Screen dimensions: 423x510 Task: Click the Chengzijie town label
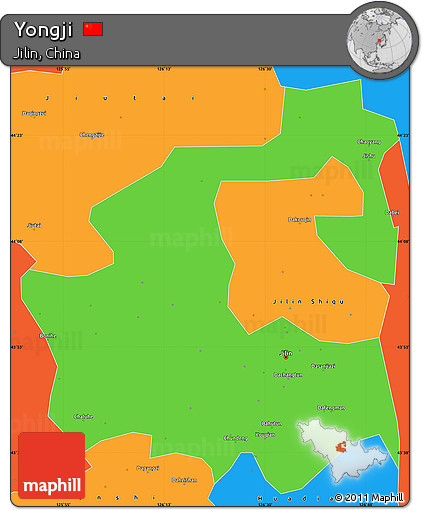92,135
